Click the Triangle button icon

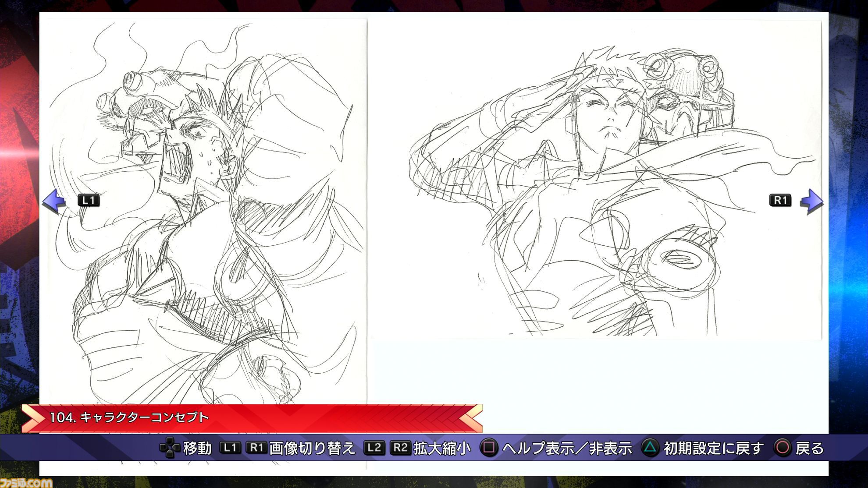click(x=650, y=448)
